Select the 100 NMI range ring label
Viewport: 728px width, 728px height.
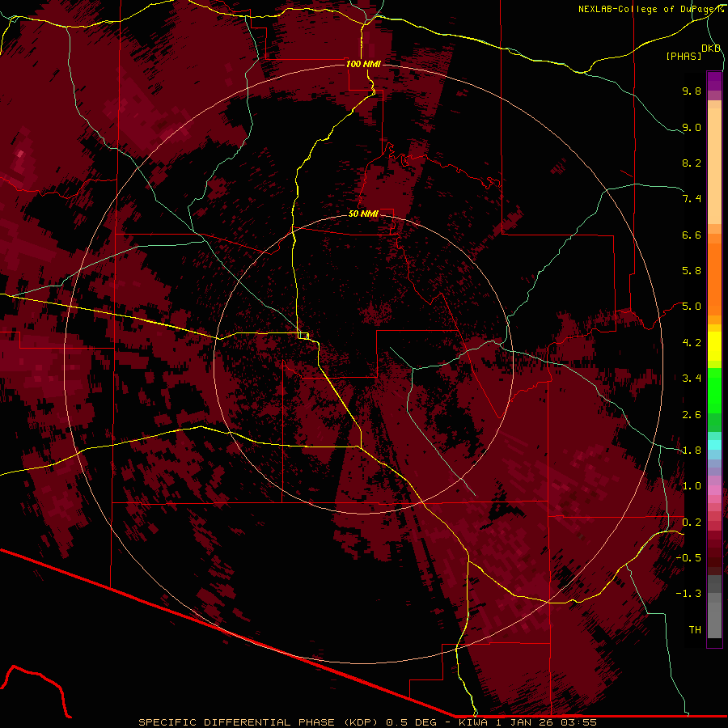[363, 64]
